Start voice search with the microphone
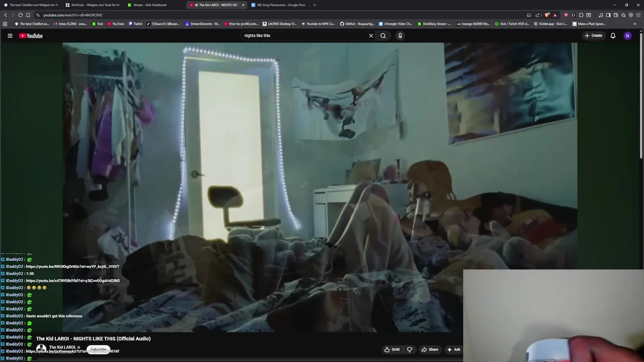Image resolution: width=644 pixels, height=362 pixels. (400, 36)
